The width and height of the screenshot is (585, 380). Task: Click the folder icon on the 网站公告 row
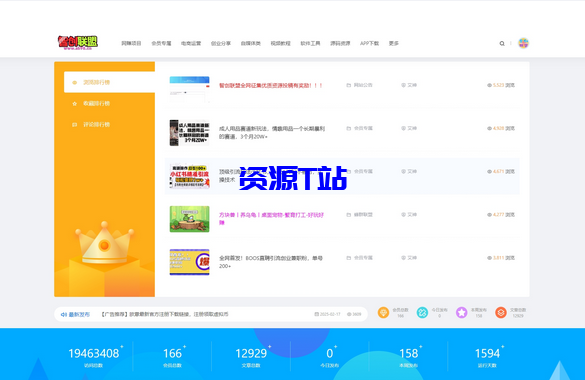click(x=349, y=85)
